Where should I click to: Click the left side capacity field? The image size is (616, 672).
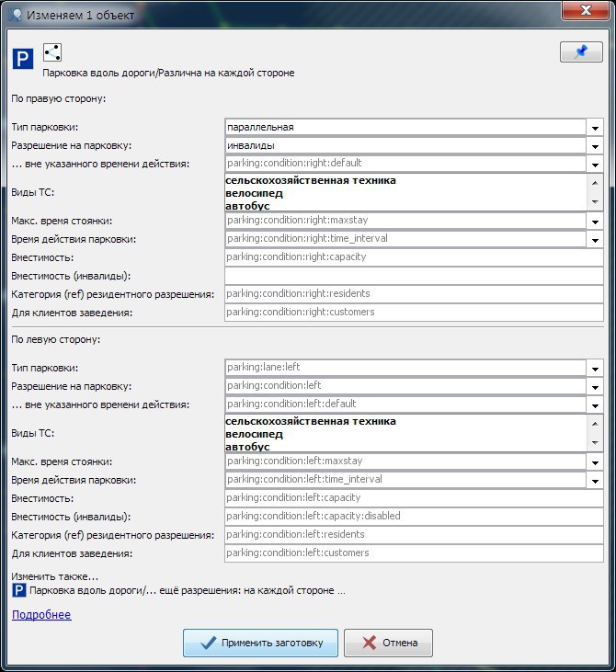(414, 498)
